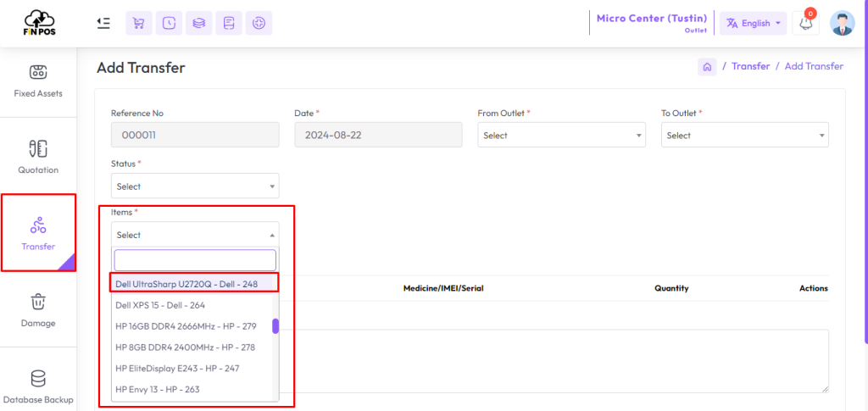The image size is (868, 411).
Task: Open the notifications bell
Action: (x=805, y=24)
